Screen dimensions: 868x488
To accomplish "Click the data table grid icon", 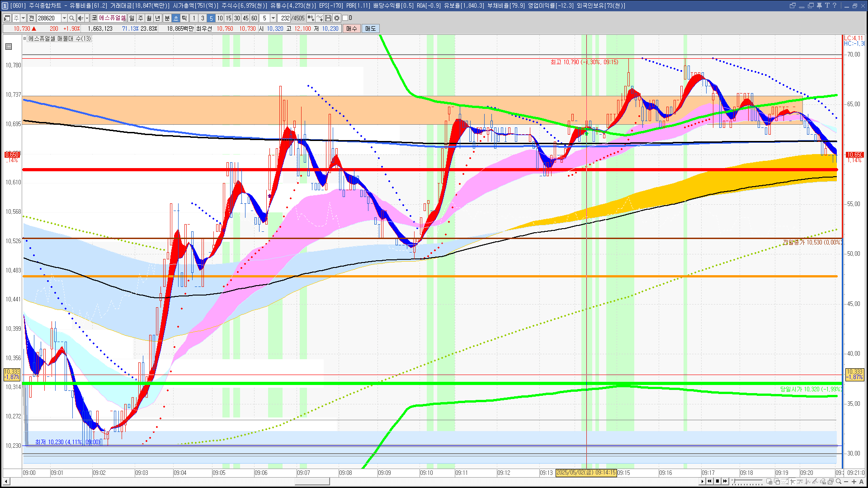I will (9, 47).
